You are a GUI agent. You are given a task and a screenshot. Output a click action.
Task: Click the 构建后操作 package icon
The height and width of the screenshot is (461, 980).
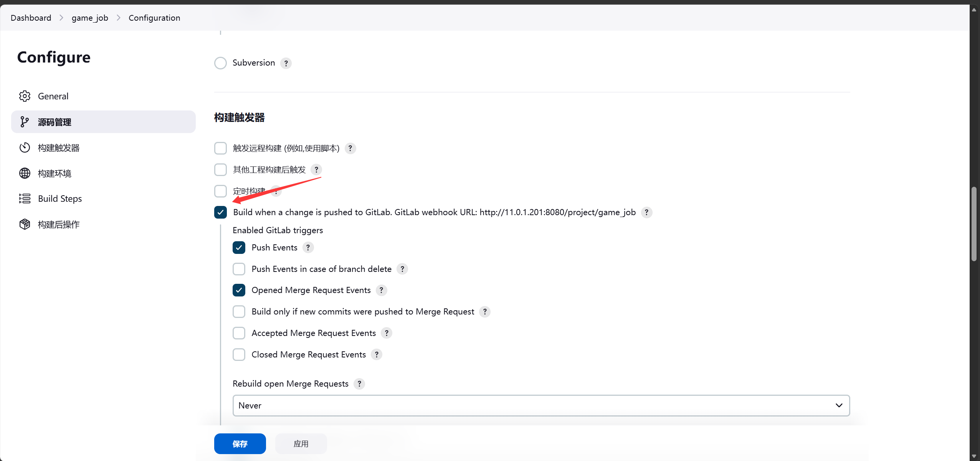[x=25, y=224]
